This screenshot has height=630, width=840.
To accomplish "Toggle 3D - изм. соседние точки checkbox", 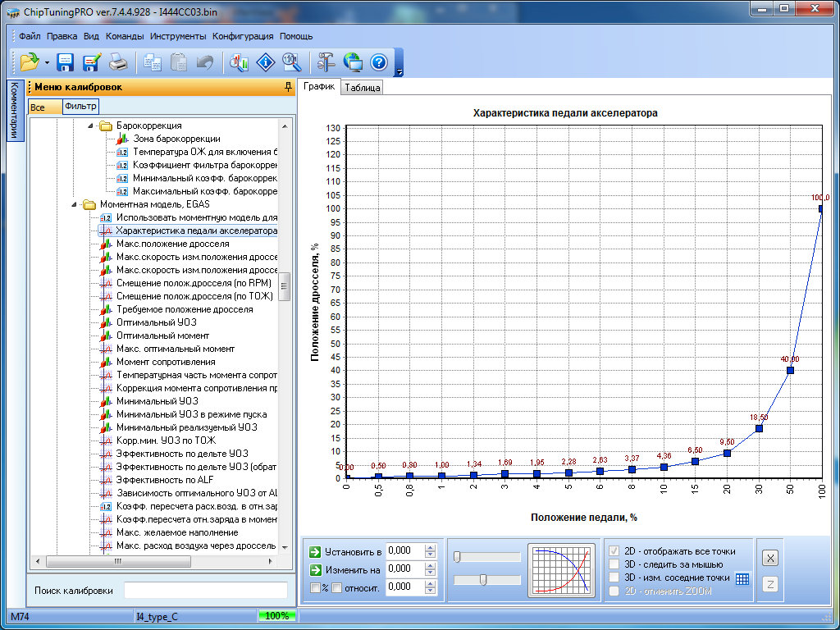I will (614, 577).
